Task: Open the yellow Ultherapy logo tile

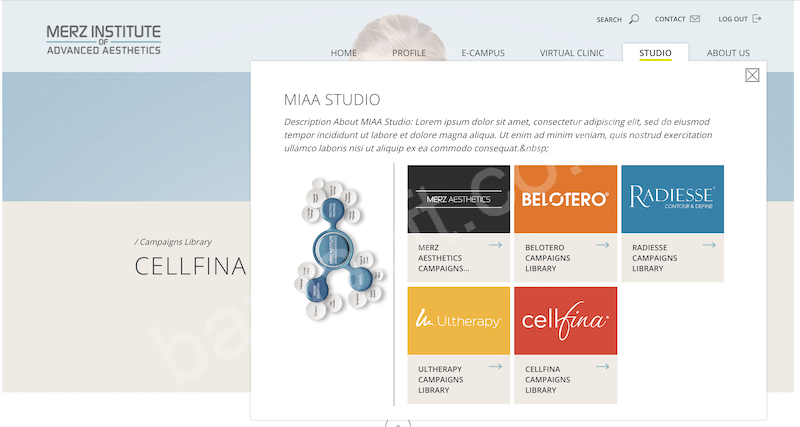Action: 459,320
